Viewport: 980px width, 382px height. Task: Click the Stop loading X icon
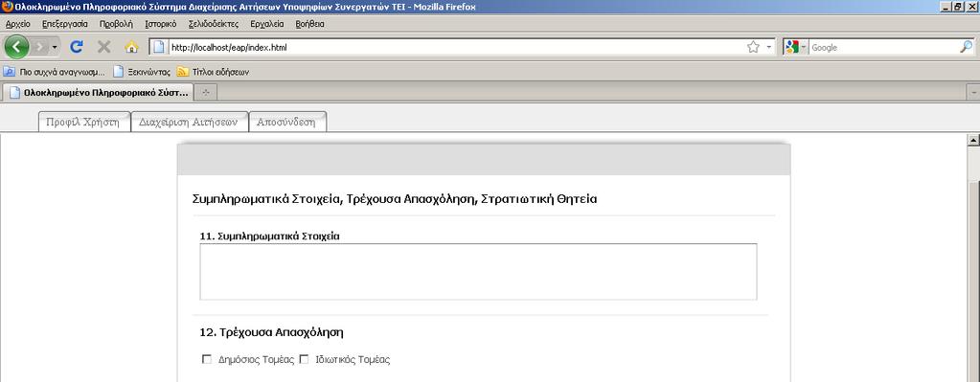tap(103, 47)
